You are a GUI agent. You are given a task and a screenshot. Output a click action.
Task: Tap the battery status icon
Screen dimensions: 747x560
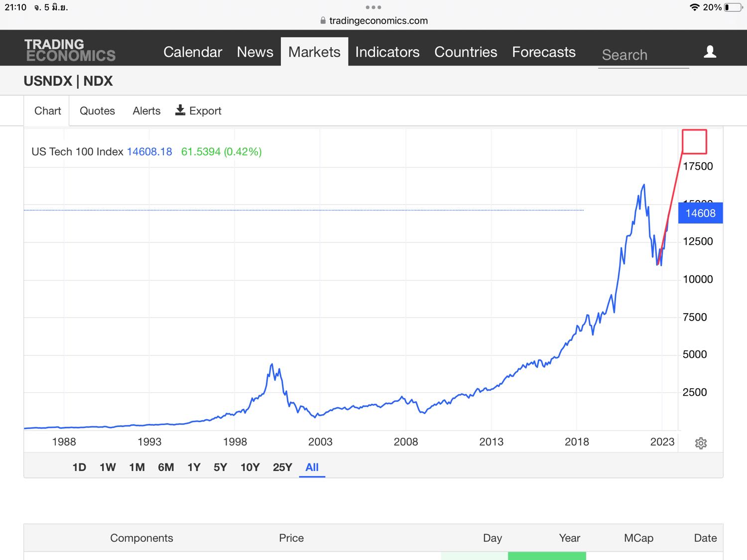click(733, 7)
